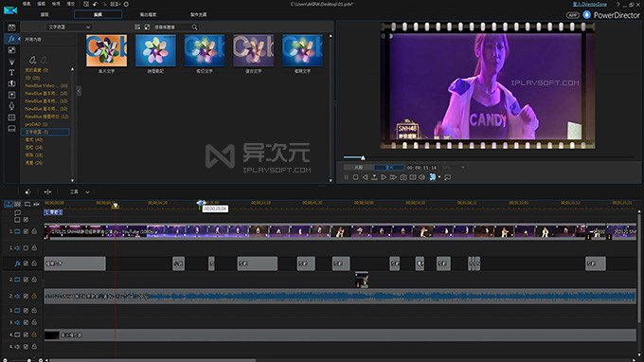The image size is (644, 362).
Task: Pause the preview playback
Action: click(347, 177)
